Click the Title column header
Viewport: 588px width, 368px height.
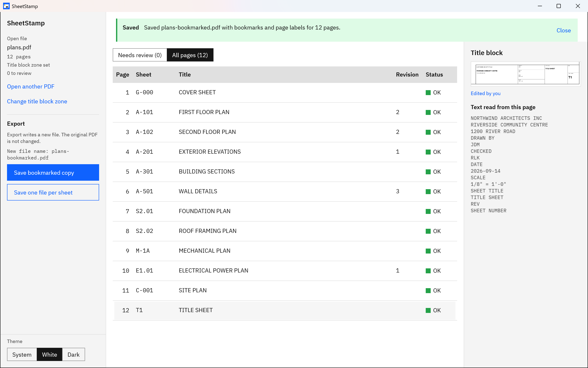(185, 74)
